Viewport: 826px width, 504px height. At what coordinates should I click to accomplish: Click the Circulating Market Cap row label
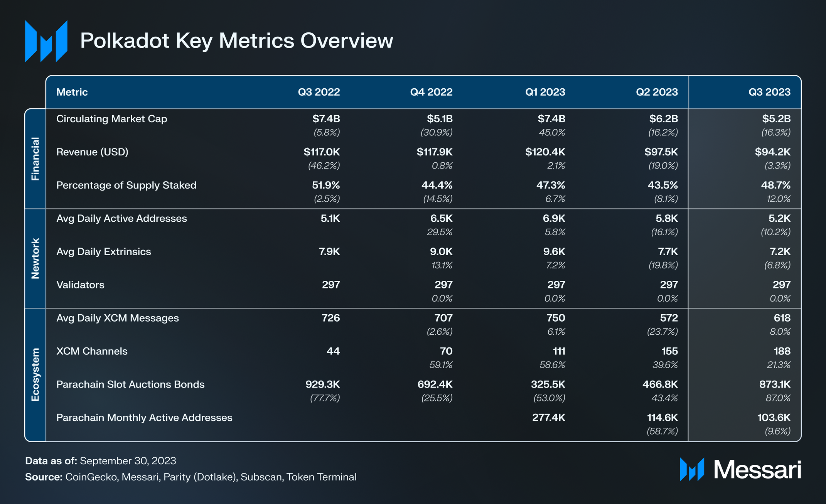point(111,119)
